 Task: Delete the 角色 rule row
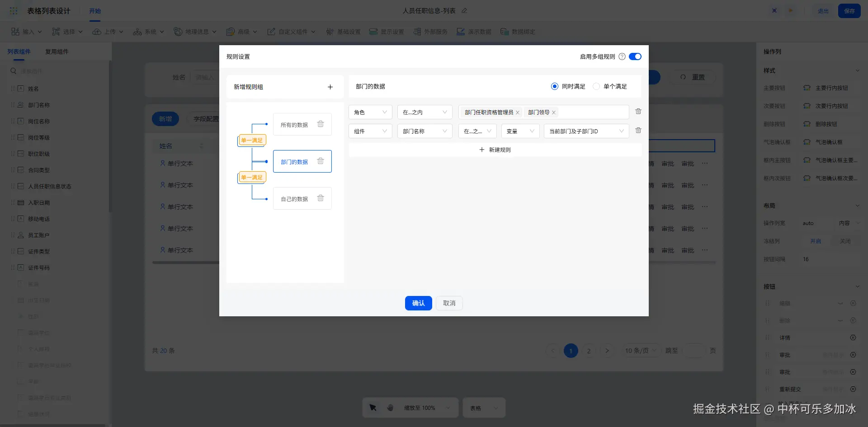pos(638,112)
